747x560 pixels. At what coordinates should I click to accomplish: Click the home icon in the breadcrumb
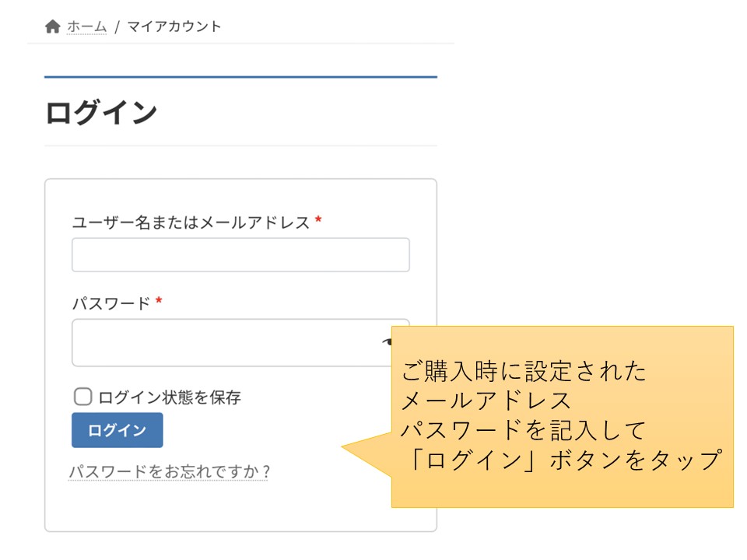click(x=52, y=26)
